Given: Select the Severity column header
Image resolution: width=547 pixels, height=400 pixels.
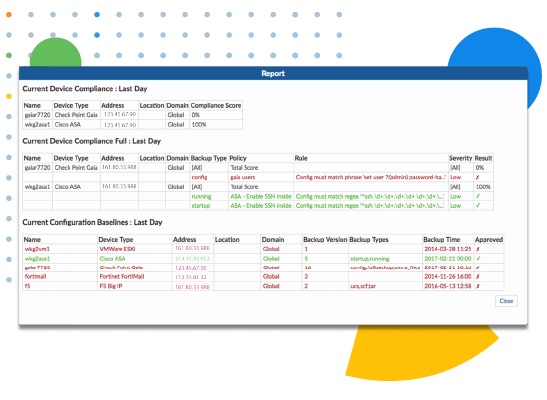Looking at the screenshot, I should point(460,158).
